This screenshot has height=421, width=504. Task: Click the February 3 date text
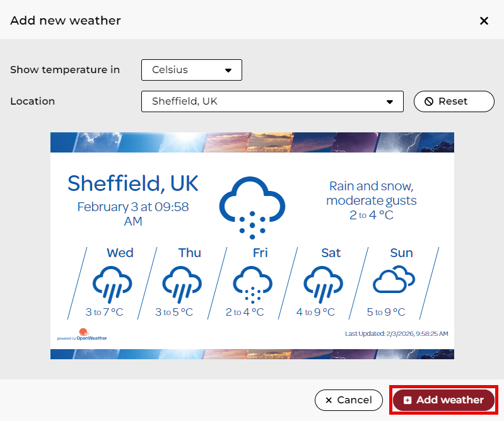click(x=132, y=213)
